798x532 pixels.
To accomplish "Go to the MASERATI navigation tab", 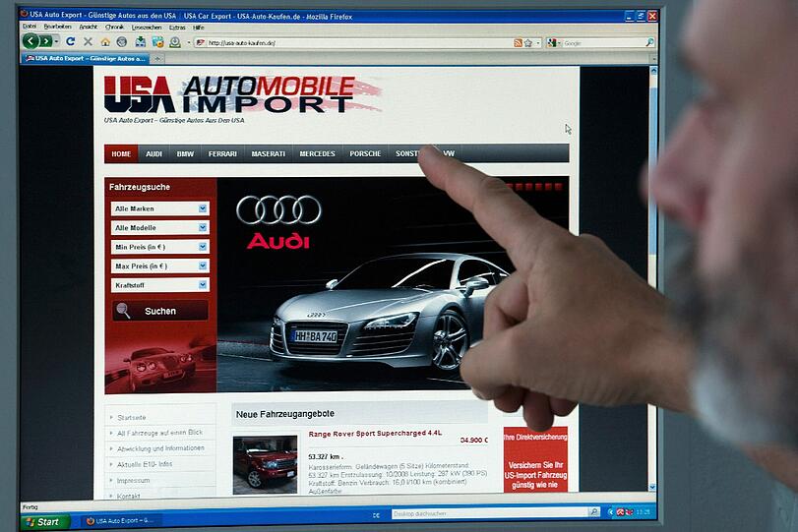I will coord(269,153).
